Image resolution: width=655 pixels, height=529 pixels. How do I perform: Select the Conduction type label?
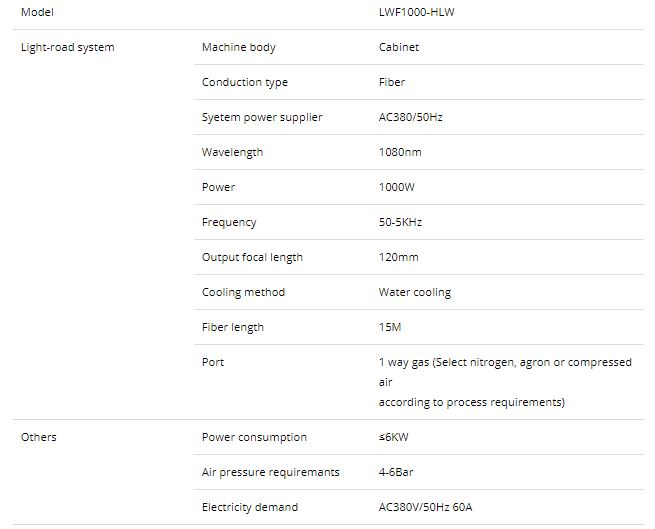244,82
